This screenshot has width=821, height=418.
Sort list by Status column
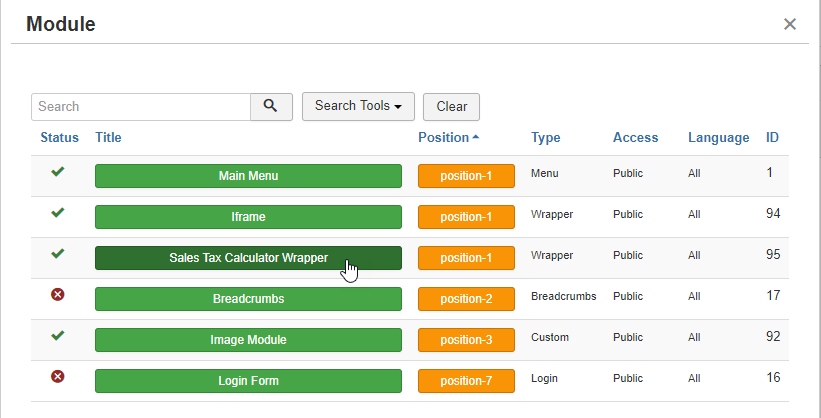coord(60,137)
